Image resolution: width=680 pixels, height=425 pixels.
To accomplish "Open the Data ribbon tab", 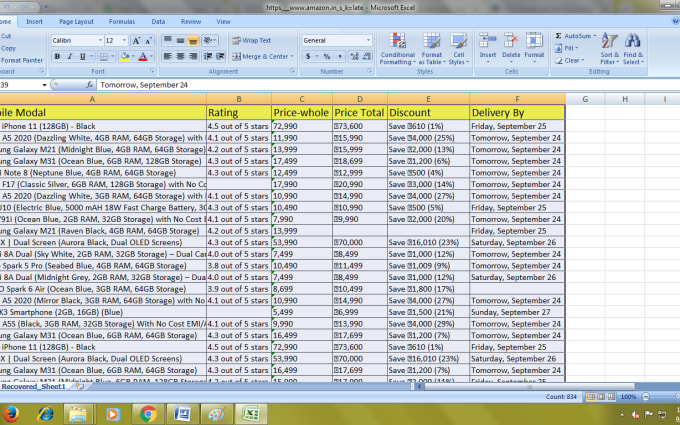I will [158, 22].
